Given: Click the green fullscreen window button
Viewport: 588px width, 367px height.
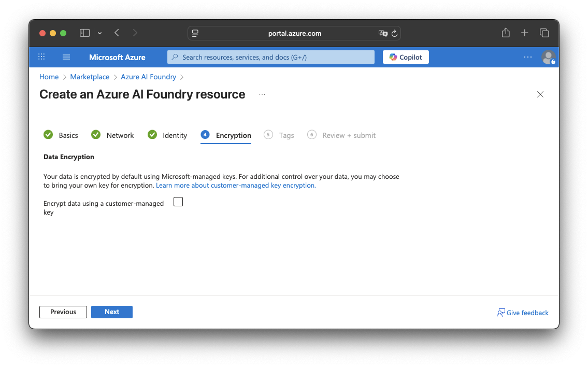Looking at the screenshot, I should coord(63,33).
